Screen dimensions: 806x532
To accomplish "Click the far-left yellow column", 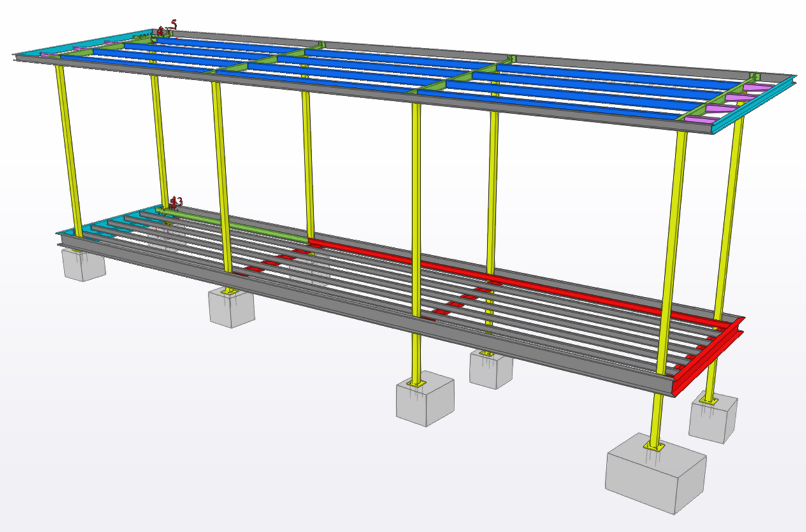I will [x=69, y=150].
